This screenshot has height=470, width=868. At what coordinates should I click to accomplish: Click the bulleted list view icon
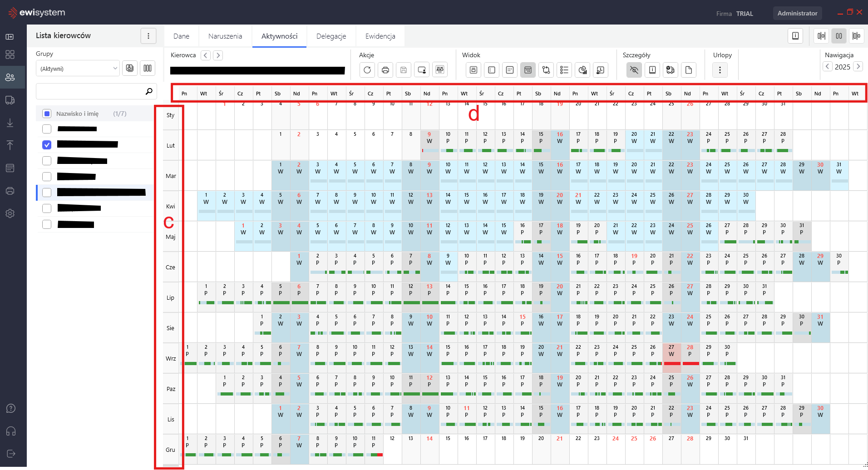564,70
